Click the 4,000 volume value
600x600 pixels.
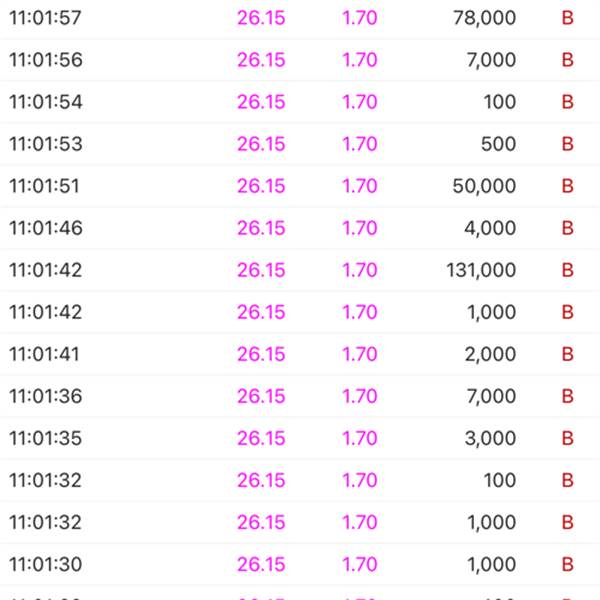(x=490, y=228)
